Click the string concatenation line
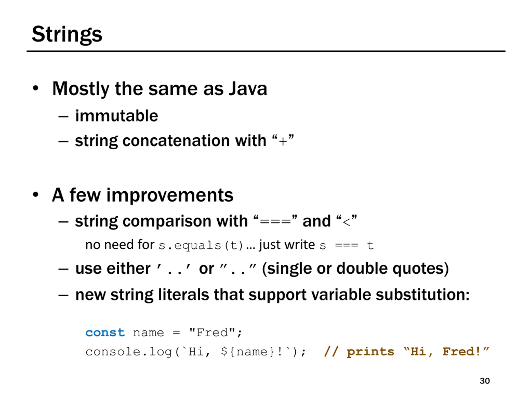This screenshot has width=532, height=399. click(x=185, y=141)
